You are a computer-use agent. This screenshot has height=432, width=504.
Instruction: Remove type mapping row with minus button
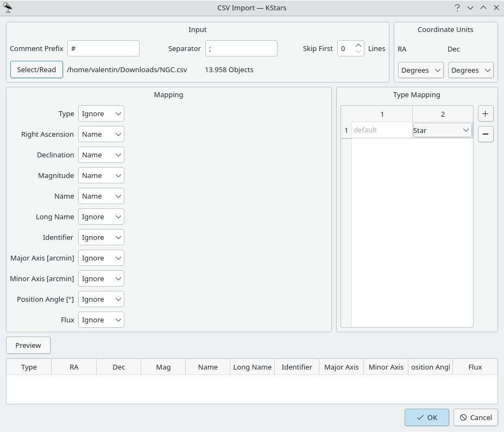[x=486, y=134]
